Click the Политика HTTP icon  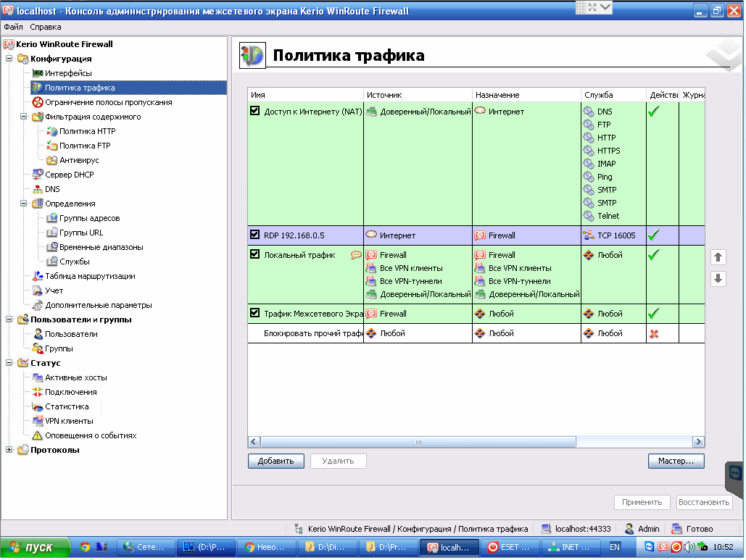(52, 131)
